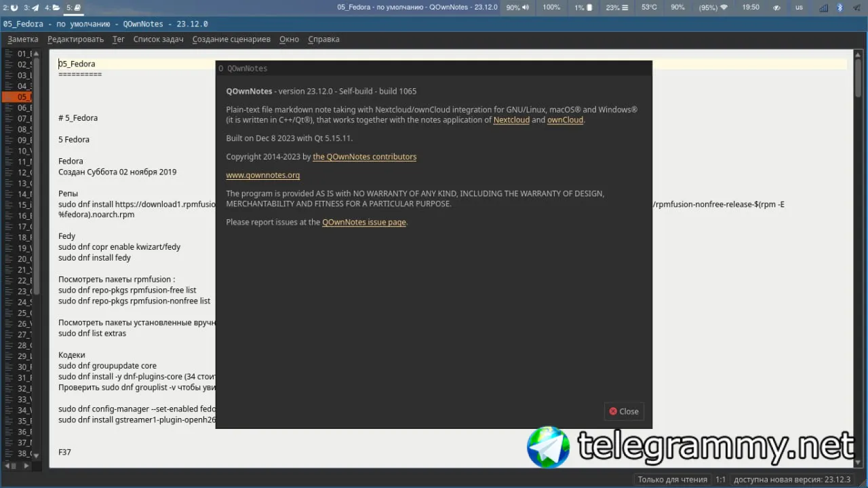The height and width of the screenshot is (488, 868).
Task: Select note 02_ in the note list
Action: click(x=17, y=64)
